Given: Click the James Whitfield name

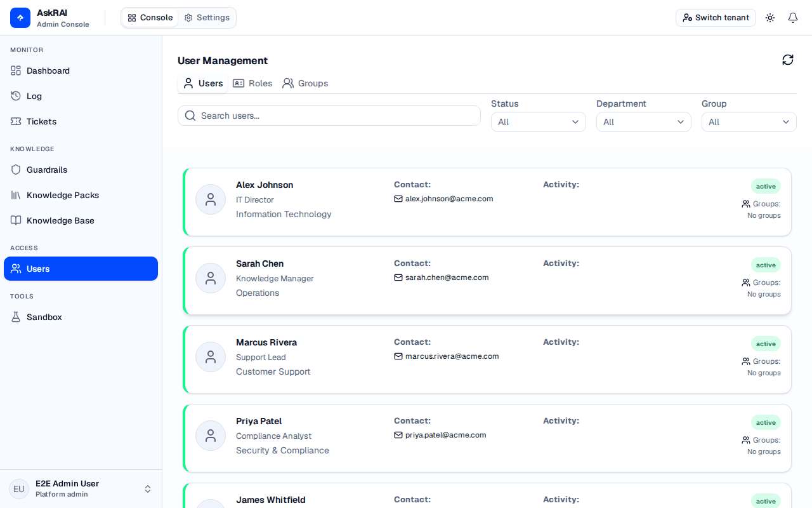Looking at the screenshot, I should (271, 500).
